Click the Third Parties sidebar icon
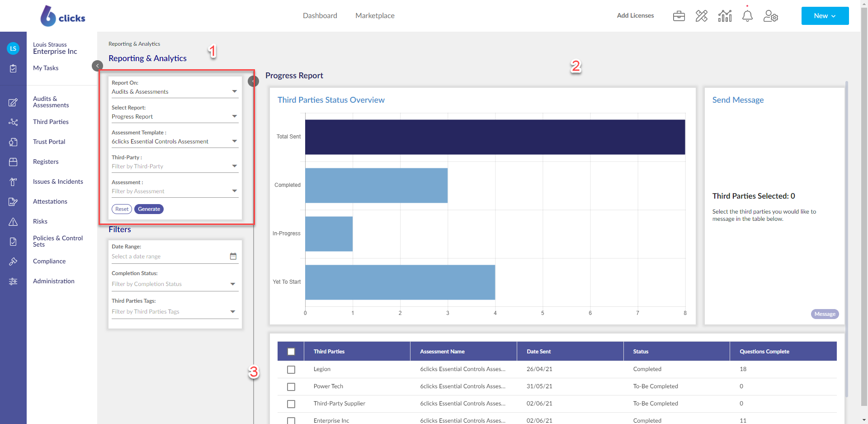The width and height of the screenshot is (868, 424). (x=13, y=122)
